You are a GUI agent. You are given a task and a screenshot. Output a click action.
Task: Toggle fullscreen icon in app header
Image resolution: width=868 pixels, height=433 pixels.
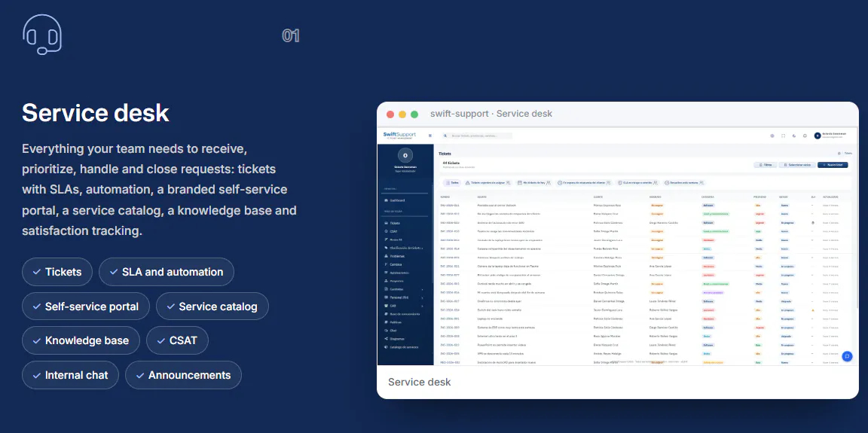[x=783, y=136]
